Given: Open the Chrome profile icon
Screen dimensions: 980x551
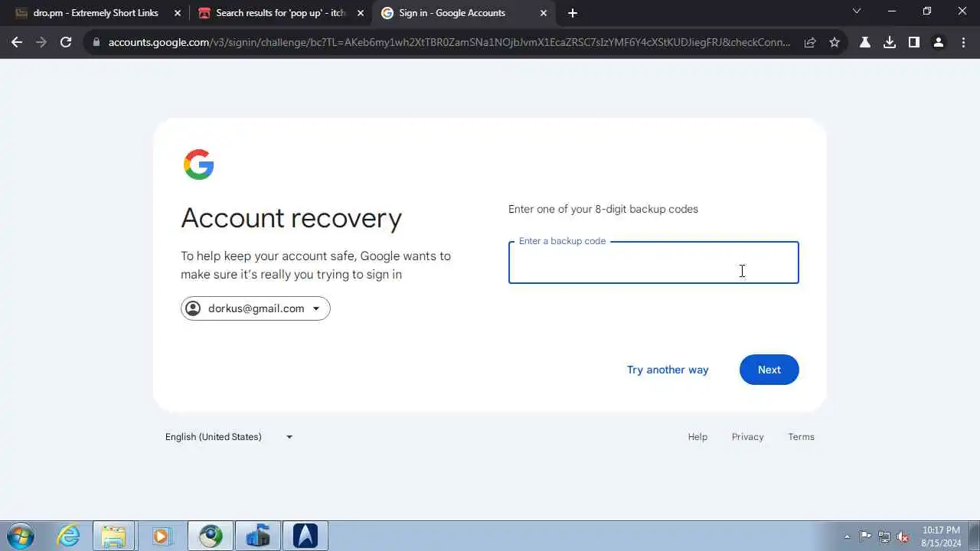Looking at the screenshot, I should [x=939, y=43].
